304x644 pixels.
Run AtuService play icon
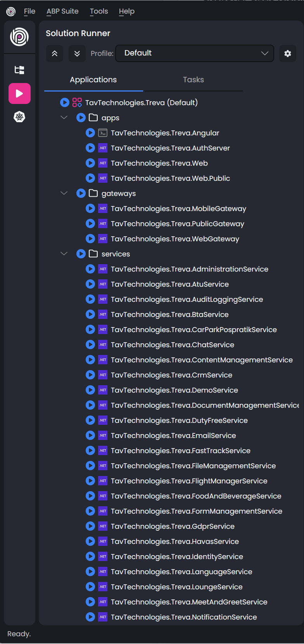pyautogui.click(x=90, y=284)
